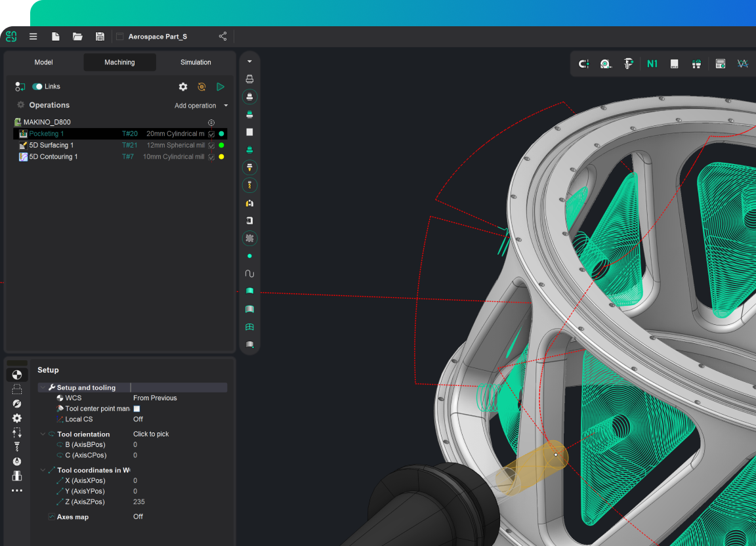Screen dimensions: 756x546
Task: Click the curve/wave icon in vertical toolbar
Action: [x=249, y=274]
